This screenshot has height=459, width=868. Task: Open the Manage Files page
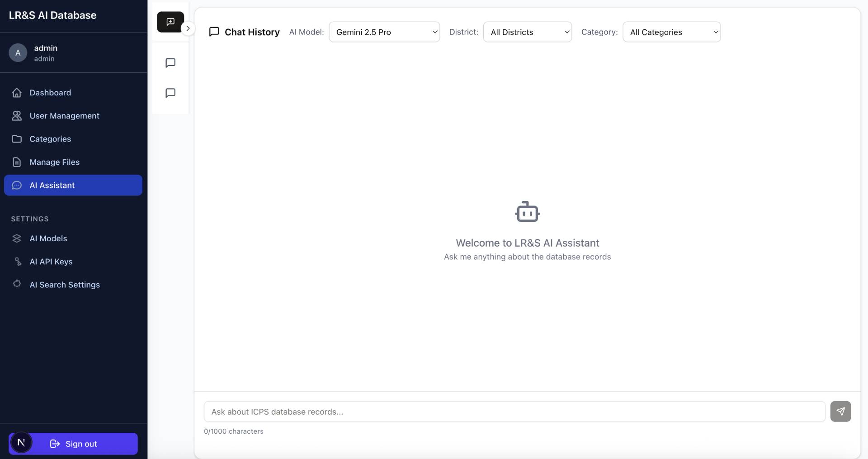click(54, 162)
